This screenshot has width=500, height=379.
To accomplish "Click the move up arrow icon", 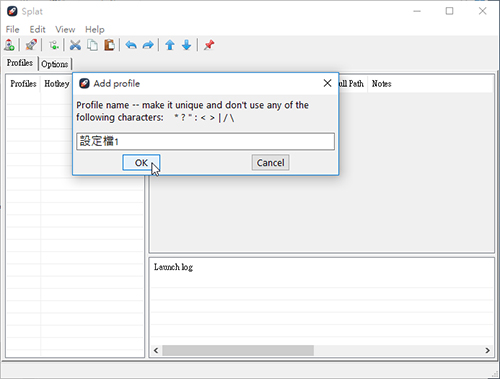I will 170,45.
